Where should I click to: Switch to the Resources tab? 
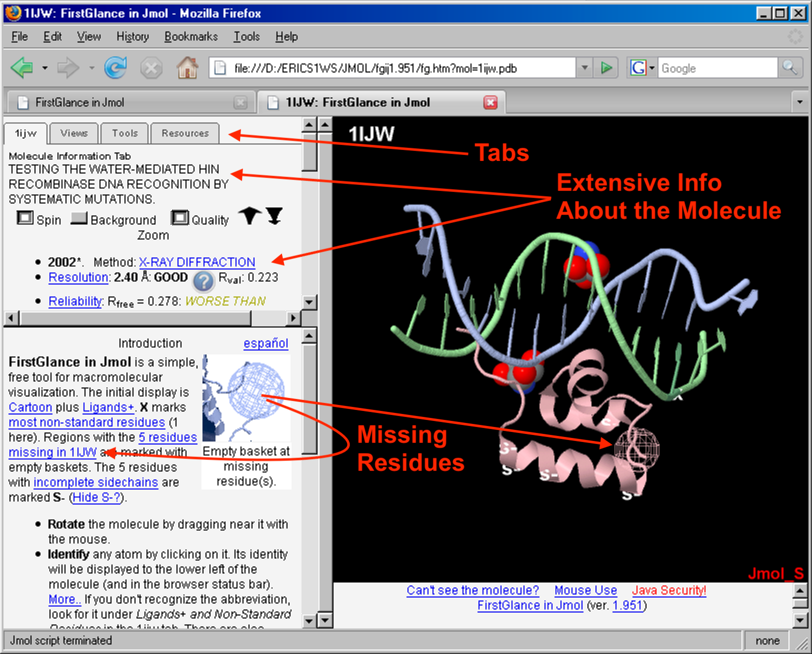pos(185,133)
